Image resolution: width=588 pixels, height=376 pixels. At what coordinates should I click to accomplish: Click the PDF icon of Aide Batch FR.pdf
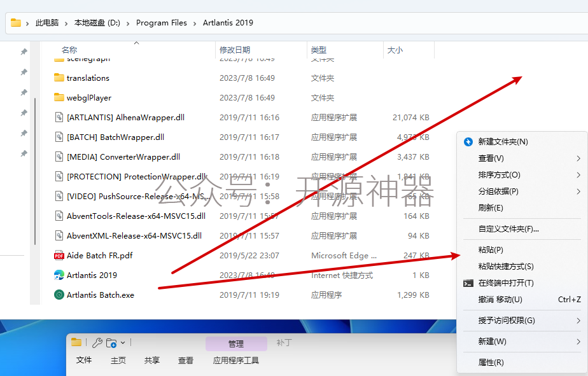tap(59, 255)
